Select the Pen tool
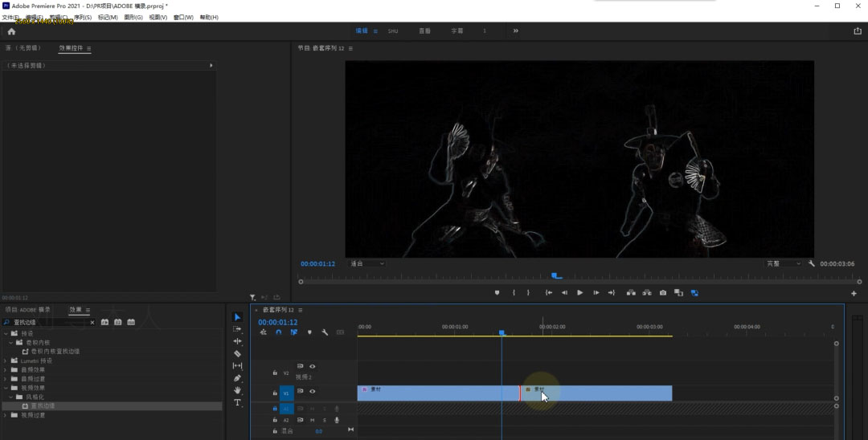 click(x=237, y=378)
